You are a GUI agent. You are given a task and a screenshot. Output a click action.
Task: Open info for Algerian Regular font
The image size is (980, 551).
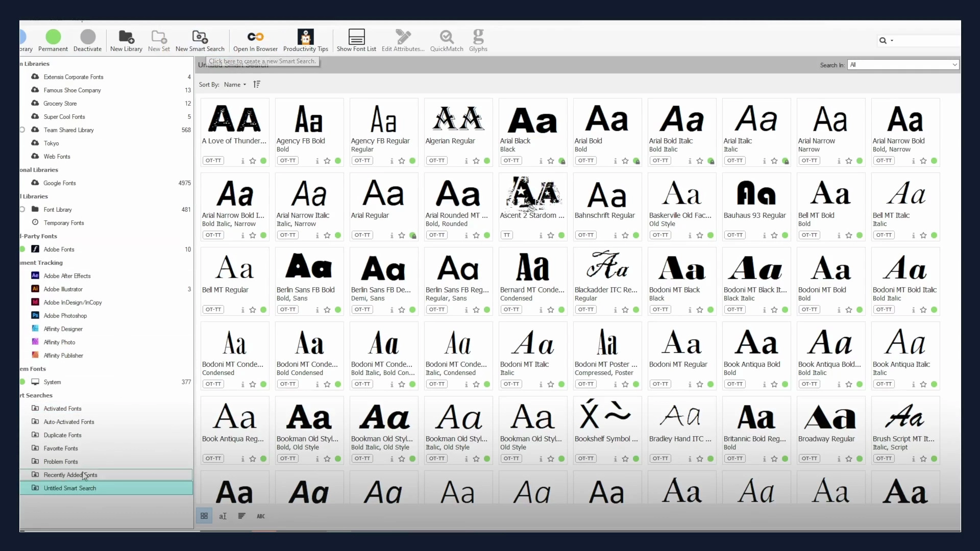tap(465, 161)
